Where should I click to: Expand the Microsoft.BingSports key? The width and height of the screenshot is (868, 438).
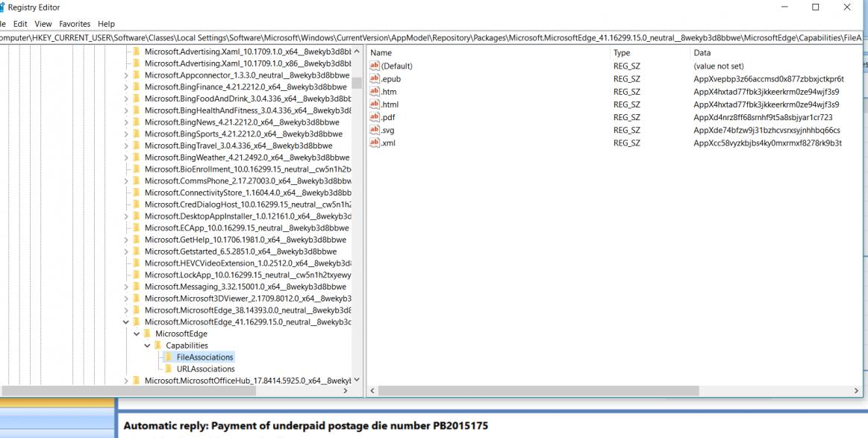[x=125, y=134]
